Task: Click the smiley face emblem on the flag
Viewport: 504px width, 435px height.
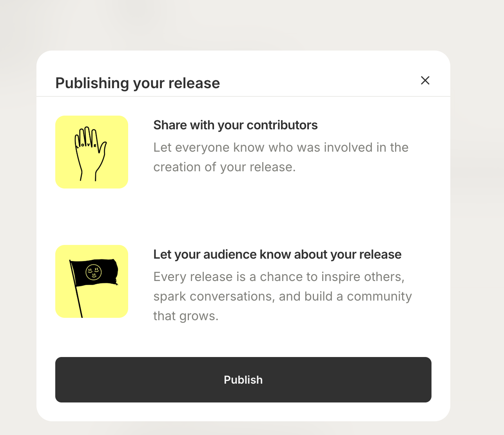Action: pyautogui.click(x=94, y=272)
